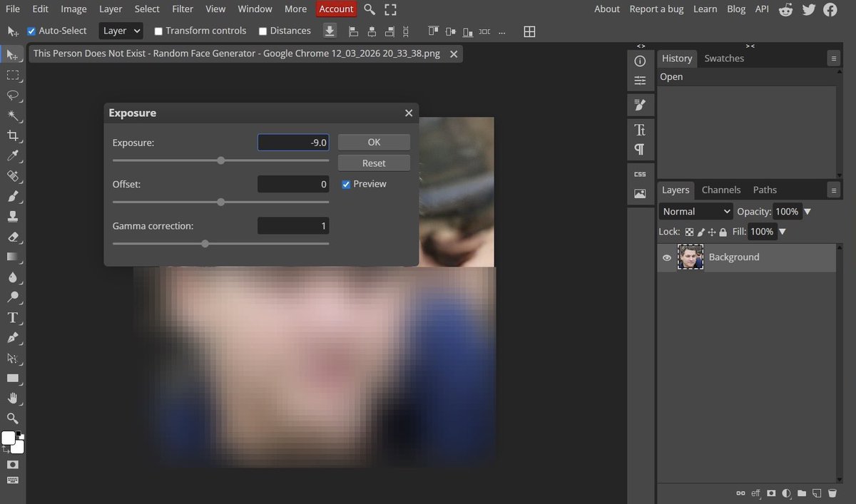Select the Pen tool
856x504 pixels.
pyautogui.click(x=13, y=337)
